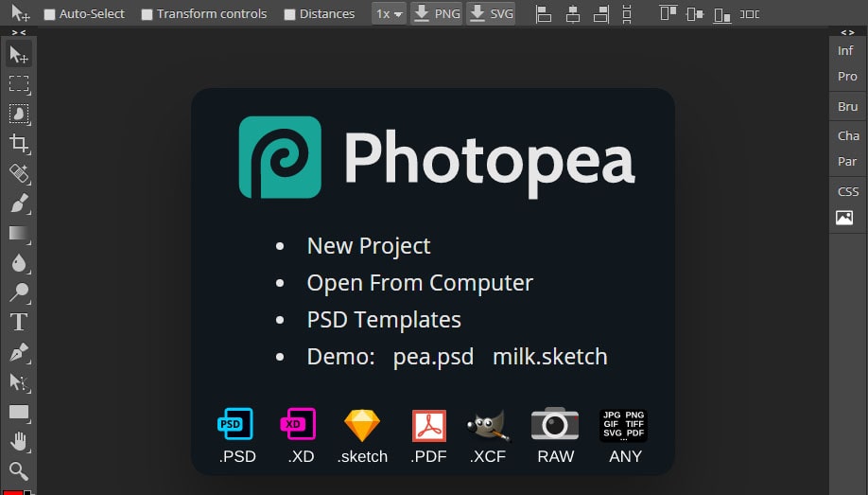
Task: Click the RAW camera icon
Action: [x=555, y=424]
